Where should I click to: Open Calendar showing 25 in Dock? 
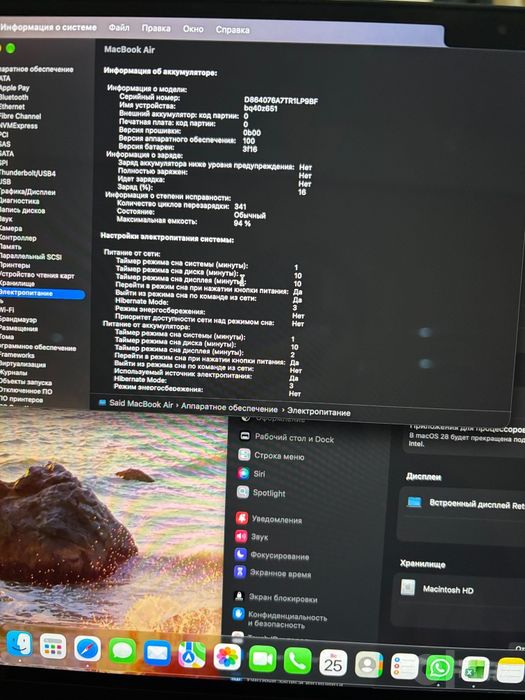(x=333, y=662)
